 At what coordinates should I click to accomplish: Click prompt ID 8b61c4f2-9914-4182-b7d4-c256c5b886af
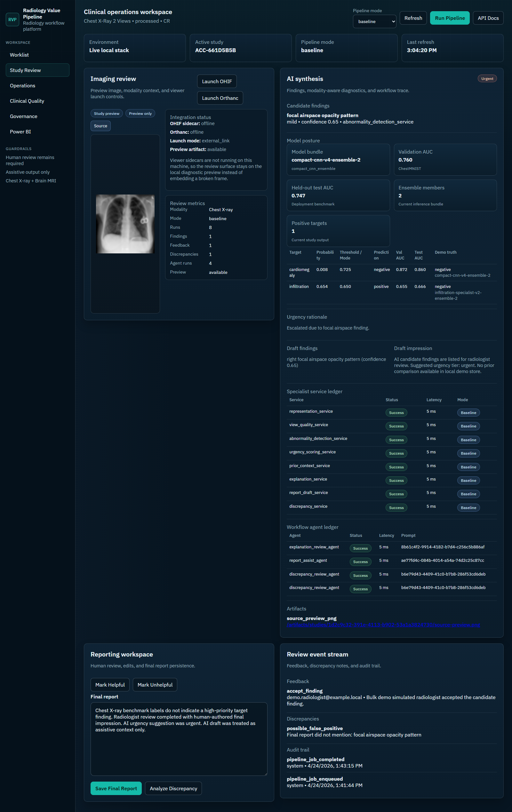coord(443,547)
